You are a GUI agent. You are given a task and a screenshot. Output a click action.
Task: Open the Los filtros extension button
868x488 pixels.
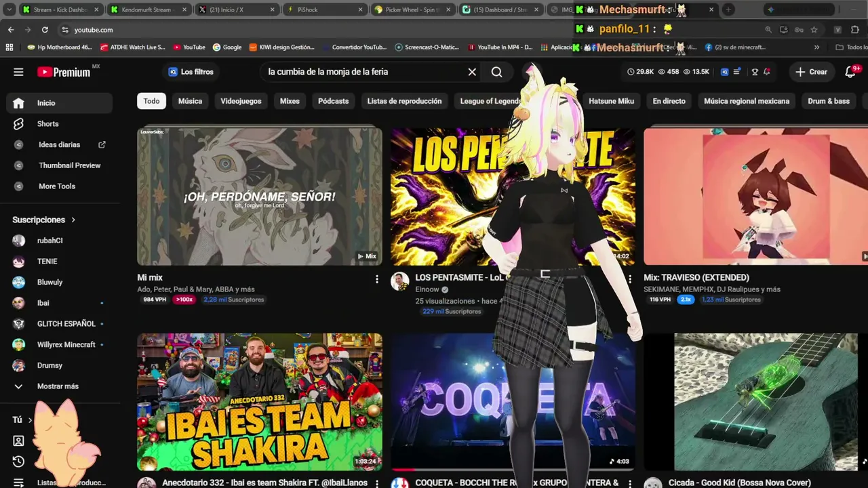click(x=191, y=72)
